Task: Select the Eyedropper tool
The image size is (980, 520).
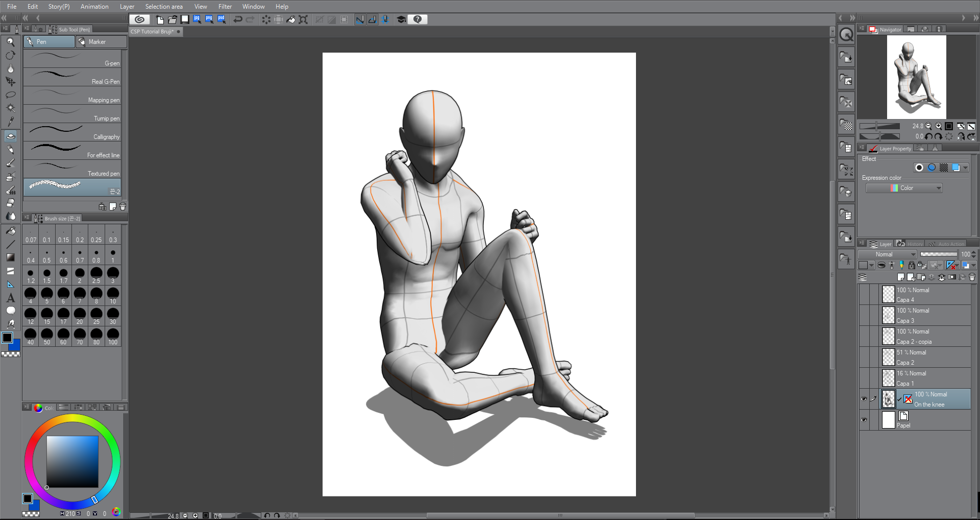Action: pyautogui.click(x=10, y=122)
